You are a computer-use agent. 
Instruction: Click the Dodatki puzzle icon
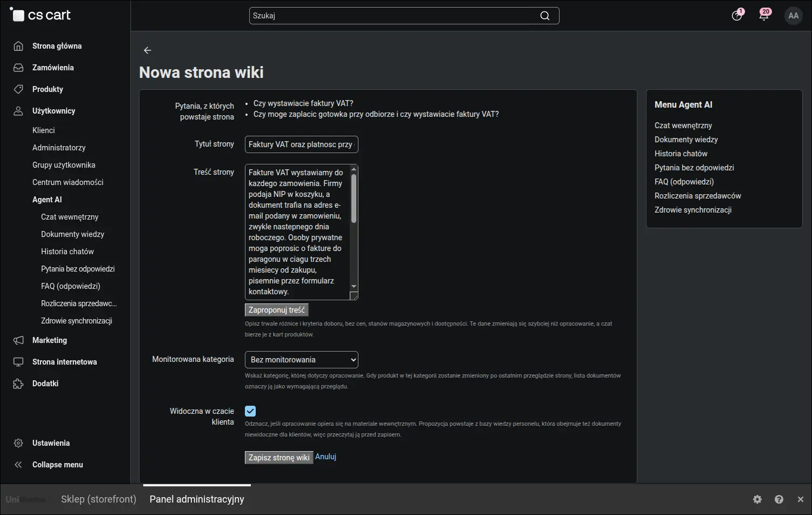point(18,384)
